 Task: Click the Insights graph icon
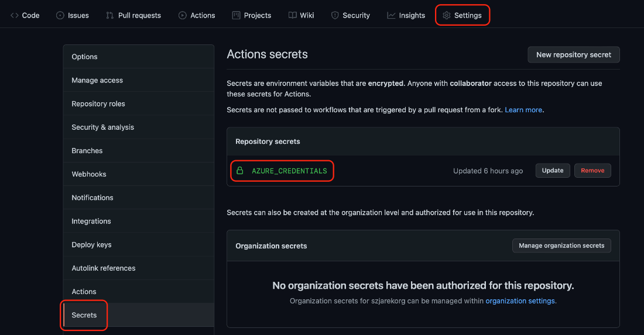392,16
